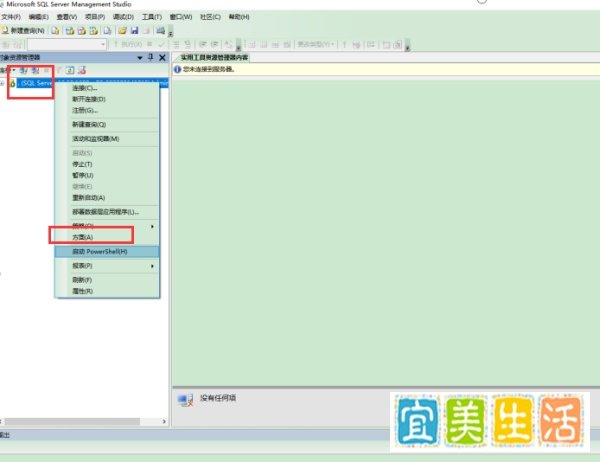Choose 新建查询(Q) from the context menu
This screenshot has width=600, height=462.
point(107,124)
